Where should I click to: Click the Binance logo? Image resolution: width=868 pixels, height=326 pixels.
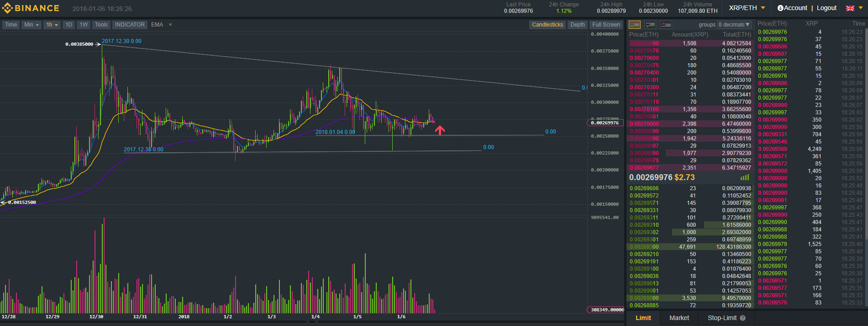[31, 8]
